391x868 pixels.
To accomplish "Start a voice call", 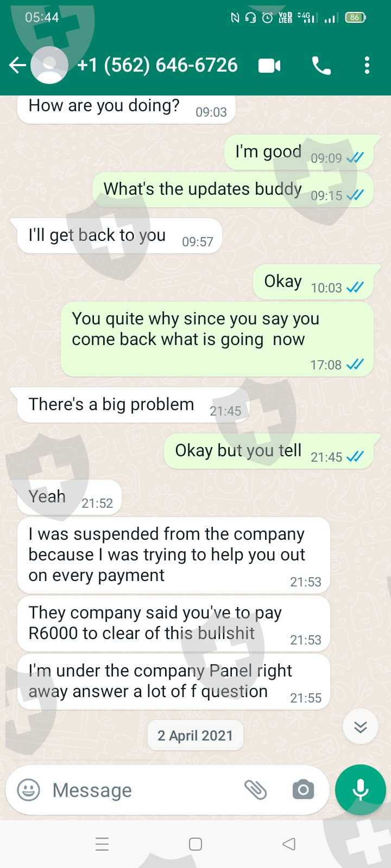I will coord(321,66).
